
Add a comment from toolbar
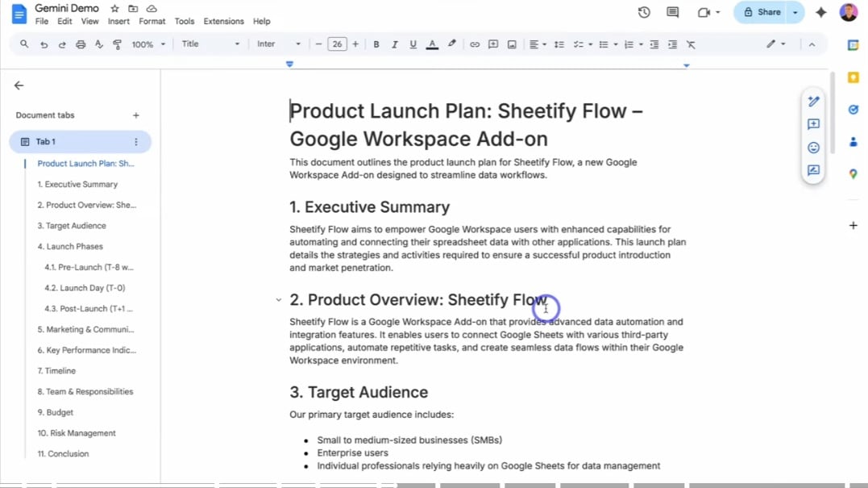click(x=493, y=44)
